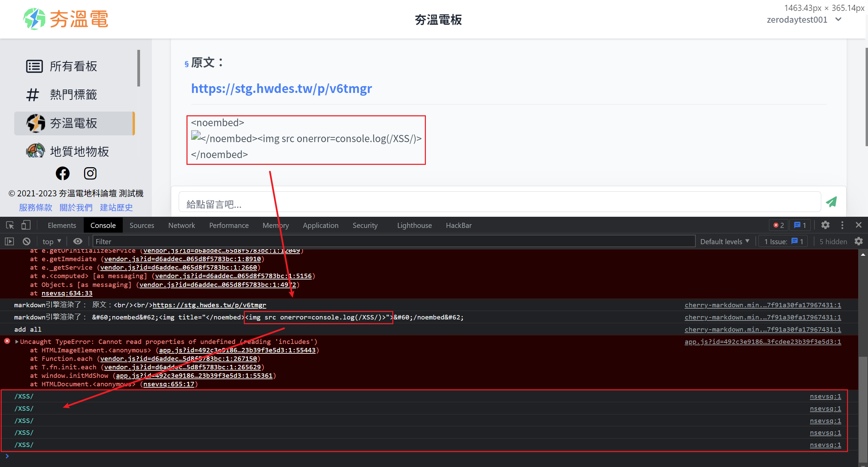868x467 pixels.
Task: Switch to the HackBar tab
Action: click(x=459, y=225)
